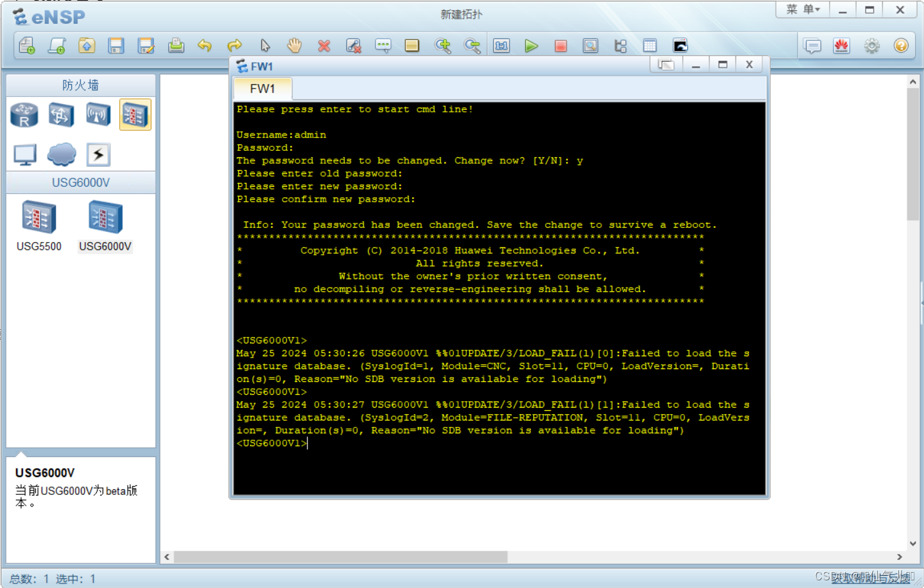Select the WLAN device category
Image resolution: width=924 pixels, height=588 pixels.
click(98, 115)
